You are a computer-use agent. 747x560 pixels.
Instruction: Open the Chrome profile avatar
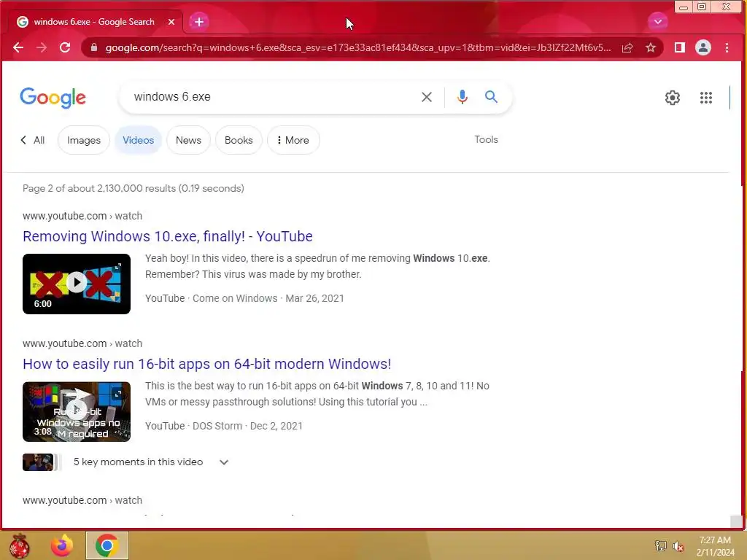point(703,47)
